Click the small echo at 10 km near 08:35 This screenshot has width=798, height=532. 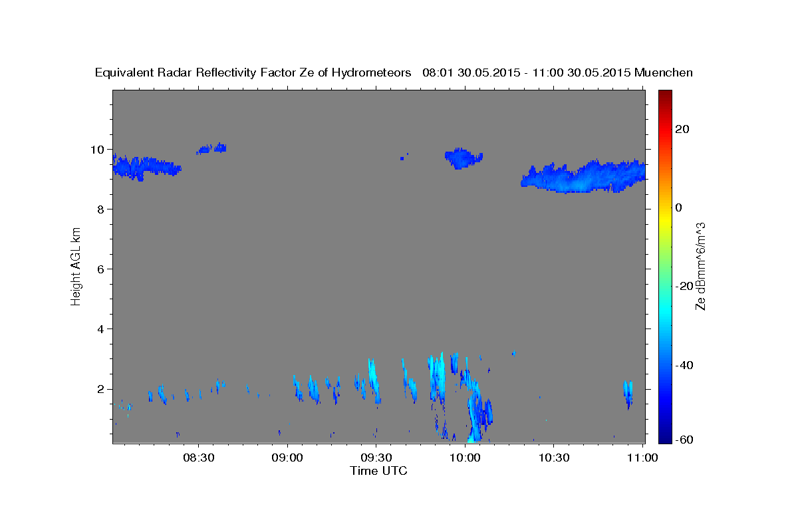(212, 148)
